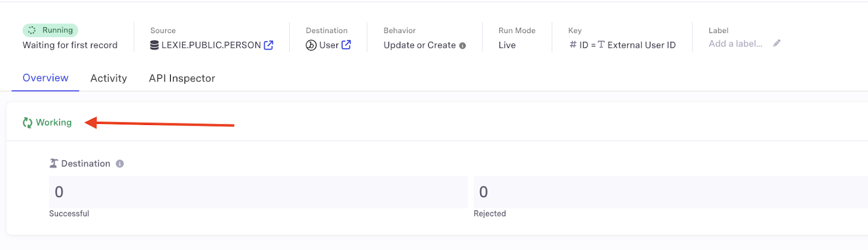The height and width of the screenshot is (250, 868).
Task: Click the text-type icon before External User ID
Action: [601, 45]
